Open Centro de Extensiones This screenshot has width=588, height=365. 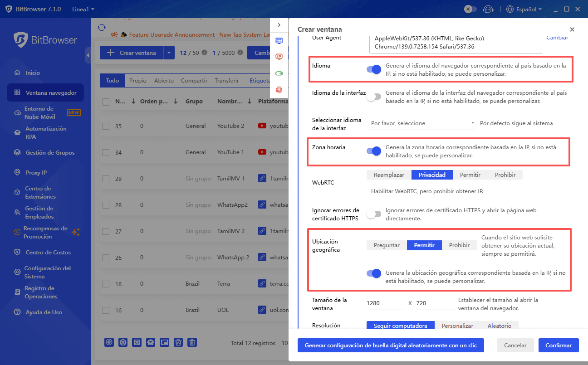click(x=40, y=192)
